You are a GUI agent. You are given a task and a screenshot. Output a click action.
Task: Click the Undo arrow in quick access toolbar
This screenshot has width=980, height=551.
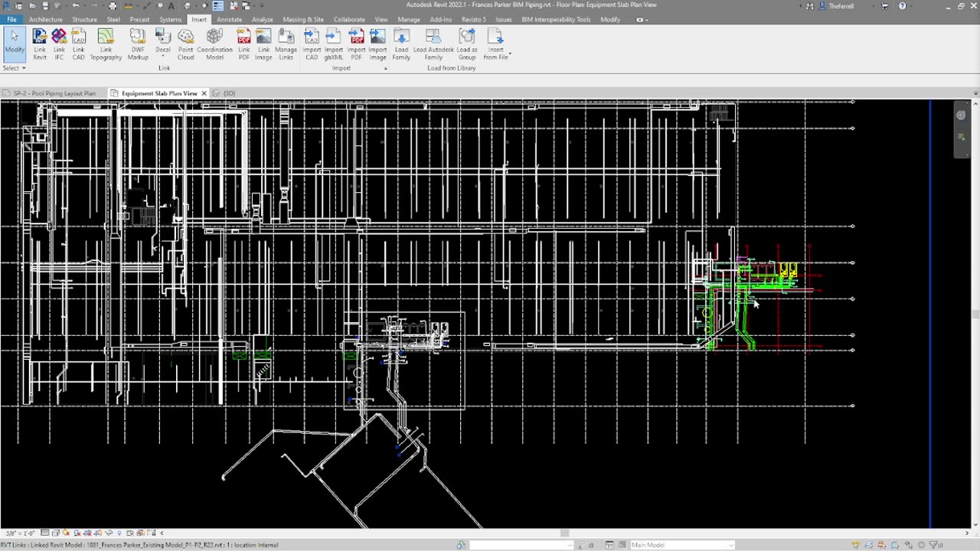75,5
